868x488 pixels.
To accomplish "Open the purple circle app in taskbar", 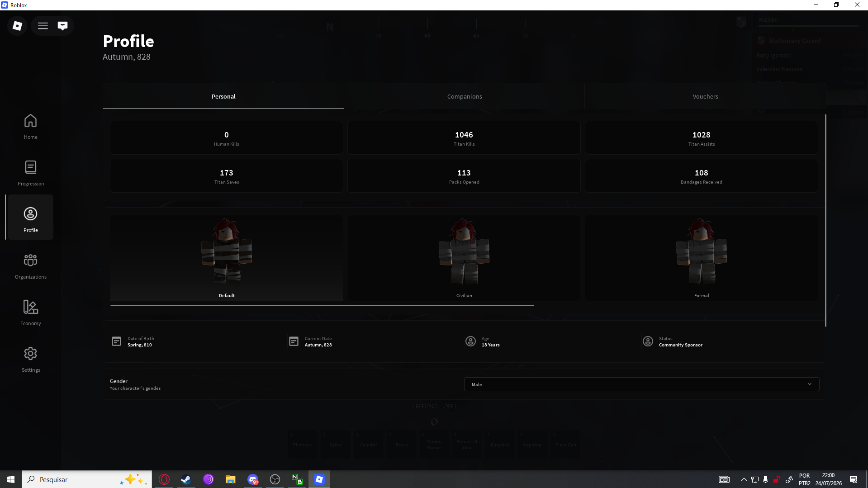I will click(x=209, y=479).
